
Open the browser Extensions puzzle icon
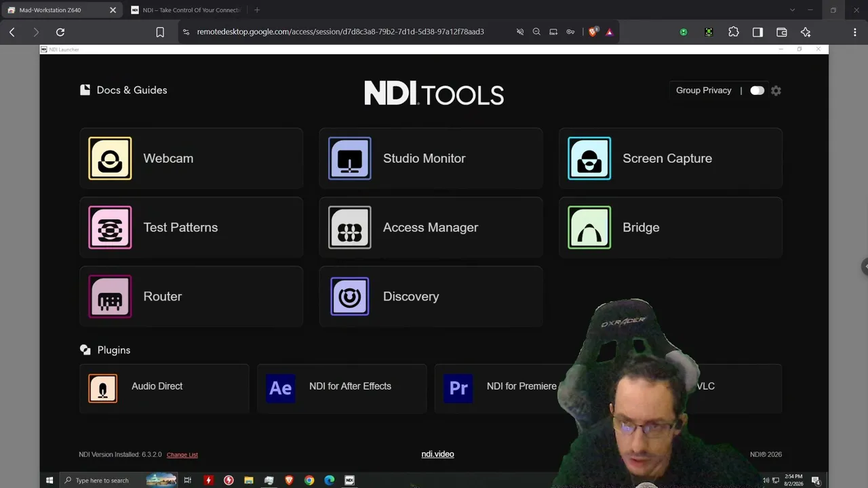tap(734, 32)
